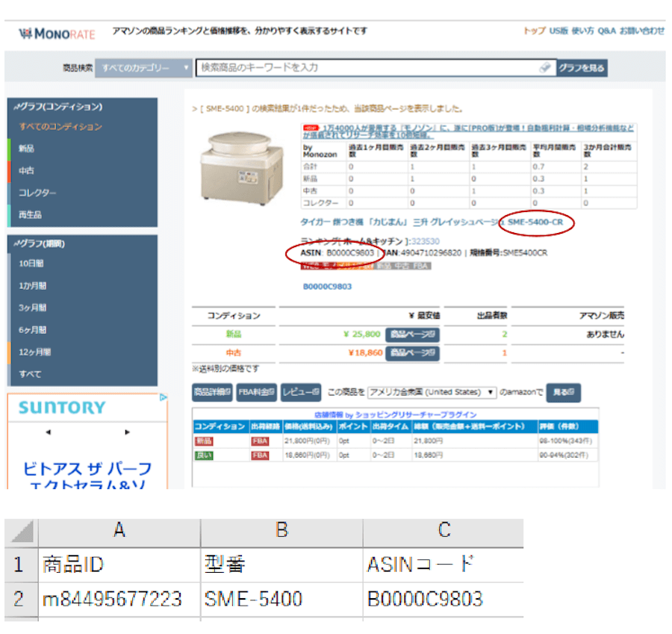
Task: Click the ad next arrow
Action: point(127,432)
